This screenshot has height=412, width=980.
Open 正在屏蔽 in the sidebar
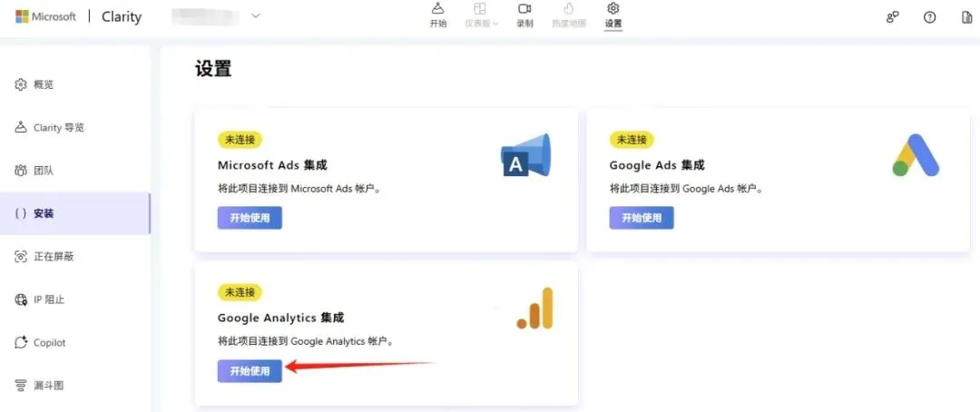[x=75, y=256]
